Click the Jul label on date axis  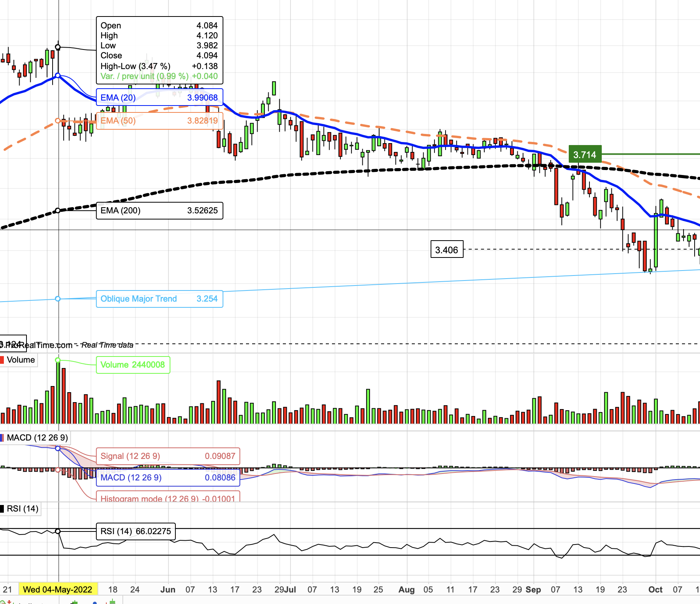point(291,590)
